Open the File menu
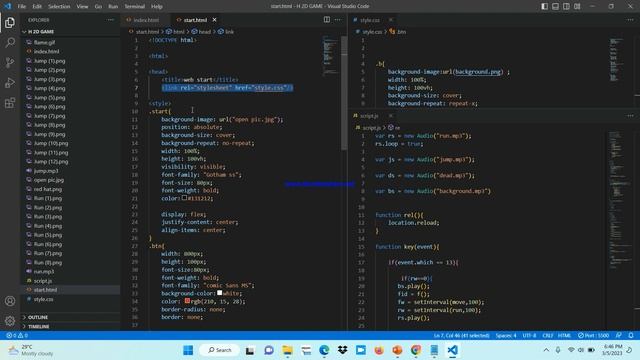640x360 pixels. tap(22, 6)
